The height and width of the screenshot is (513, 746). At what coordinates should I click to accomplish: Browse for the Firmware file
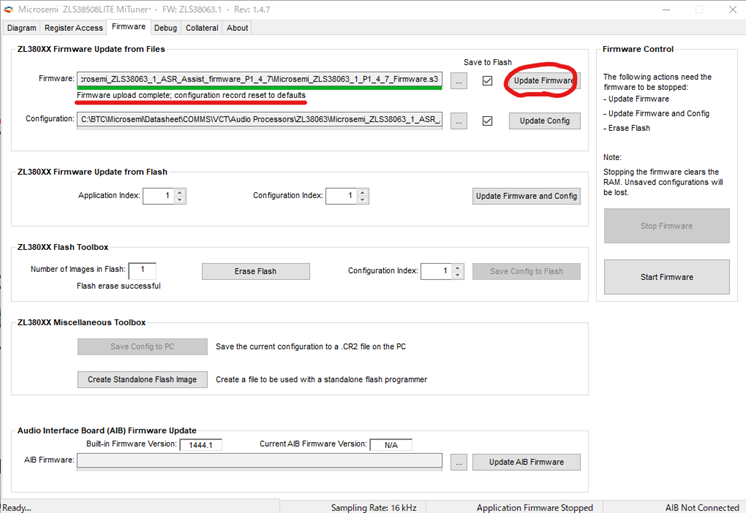coord(459,81)
